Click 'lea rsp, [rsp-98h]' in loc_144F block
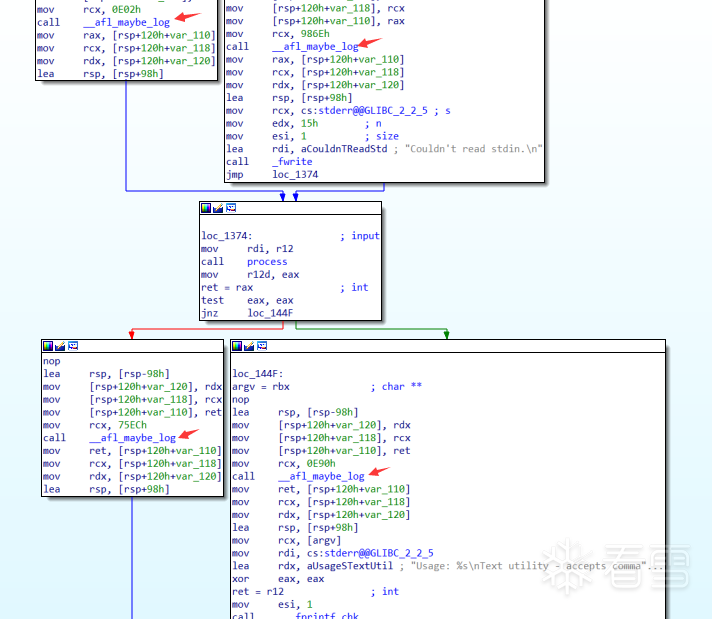The width and height of the screenshot is (712, 619). (x=295, y=412)
